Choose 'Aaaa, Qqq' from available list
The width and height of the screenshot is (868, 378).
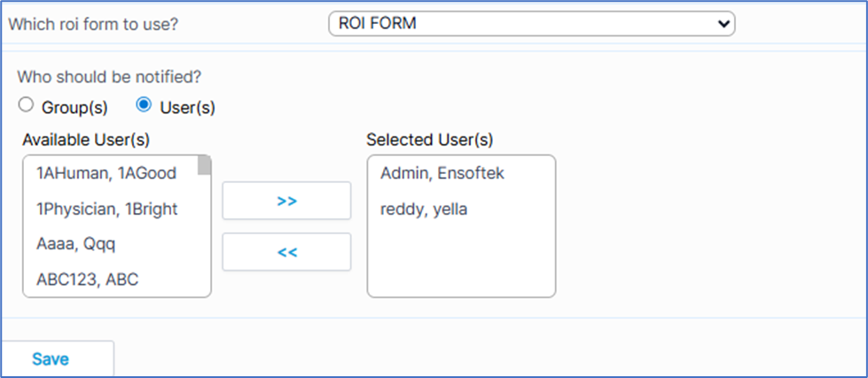coord(76,244)
